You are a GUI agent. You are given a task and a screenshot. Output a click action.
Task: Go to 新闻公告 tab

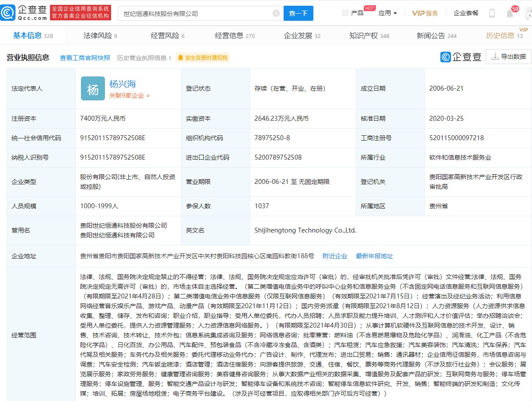pyautogui.click(x=436, y=36)
